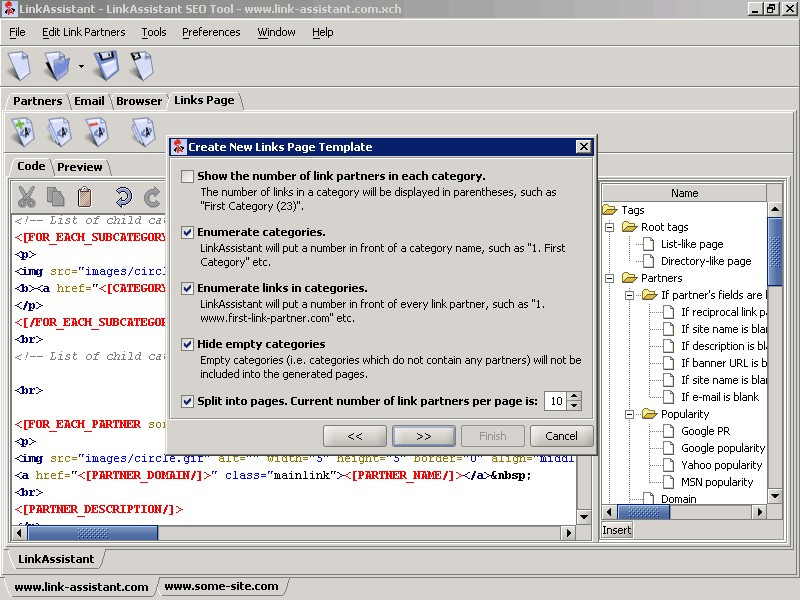
Task: Open the Window menu
Action: (x=276, y=32)
